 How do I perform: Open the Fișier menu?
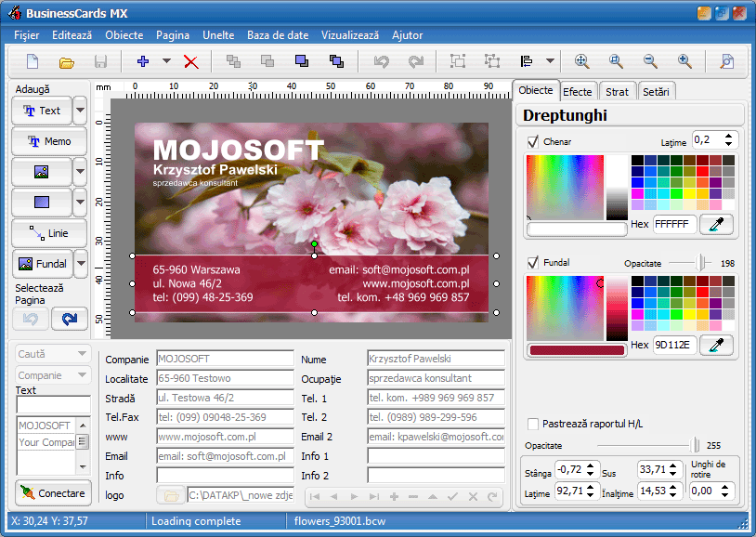pos(27,35)
